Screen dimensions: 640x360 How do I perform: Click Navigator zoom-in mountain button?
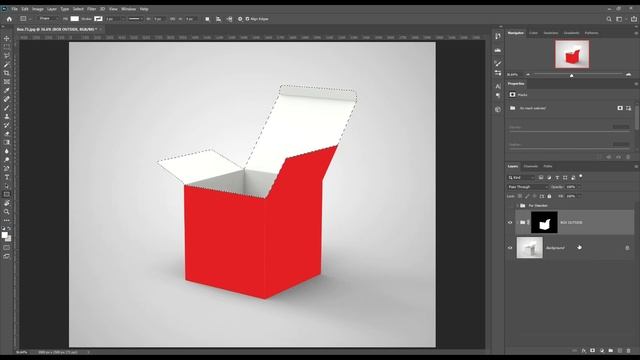[x=628, y=75]
